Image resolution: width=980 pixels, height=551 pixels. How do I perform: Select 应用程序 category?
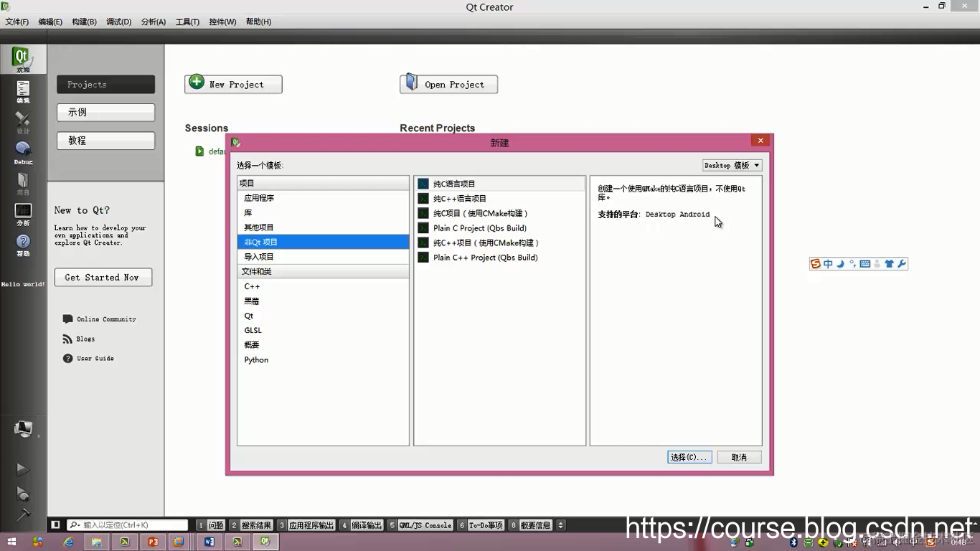pyautogui.click(x=323, y=198)
